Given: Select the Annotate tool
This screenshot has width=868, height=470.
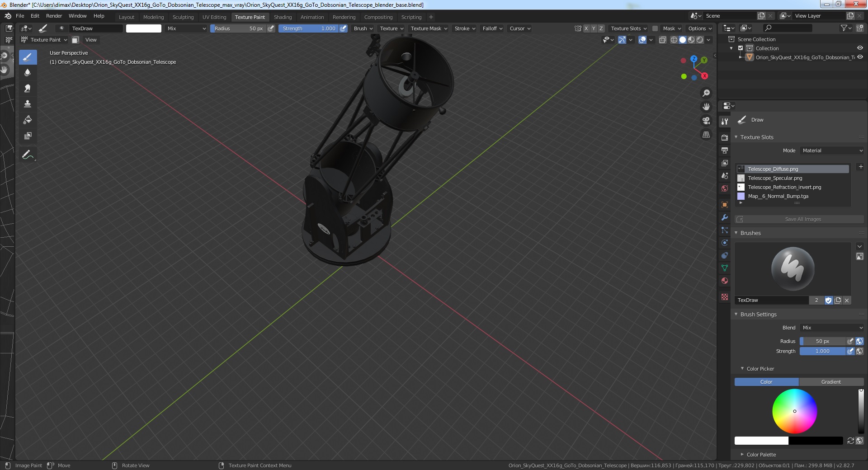Looking at the screenshot, I should tap(28, 155).
